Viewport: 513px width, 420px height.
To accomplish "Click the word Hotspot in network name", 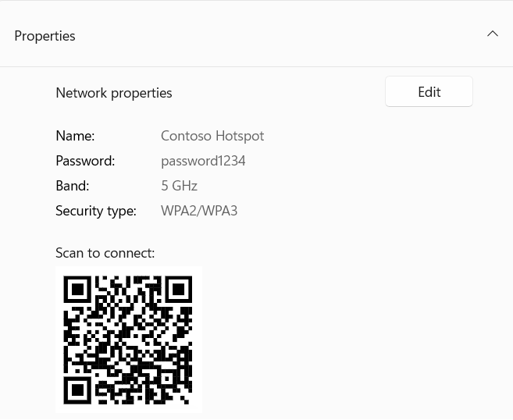I will pos(240,136).
